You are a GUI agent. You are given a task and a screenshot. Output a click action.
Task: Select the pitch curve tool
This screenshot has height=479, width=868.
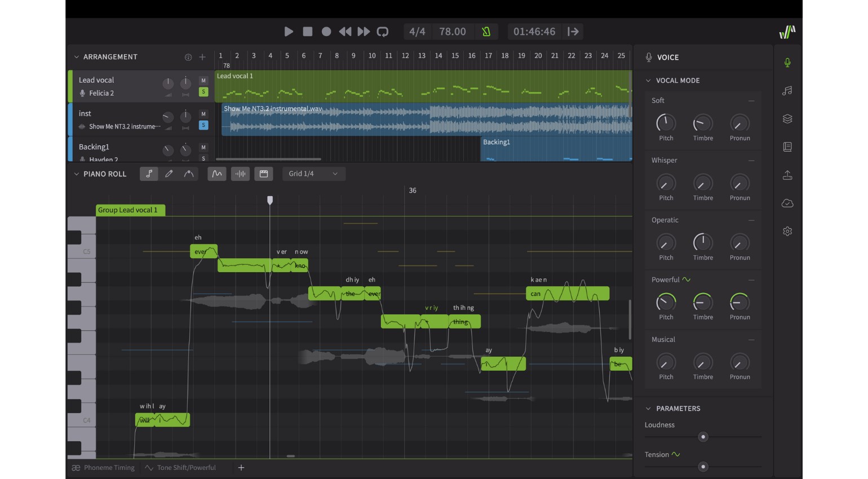[x=189, y=174]
